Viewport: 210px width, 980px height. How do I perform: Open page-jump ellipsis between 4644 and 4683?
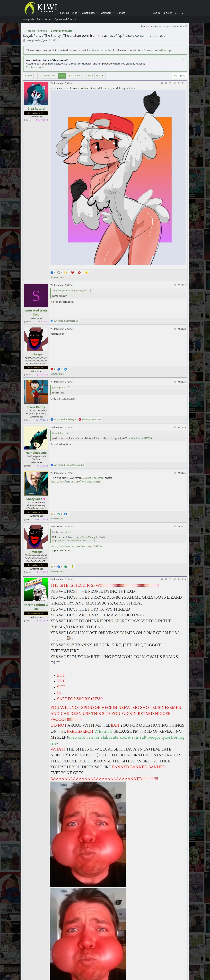point(84,76)
